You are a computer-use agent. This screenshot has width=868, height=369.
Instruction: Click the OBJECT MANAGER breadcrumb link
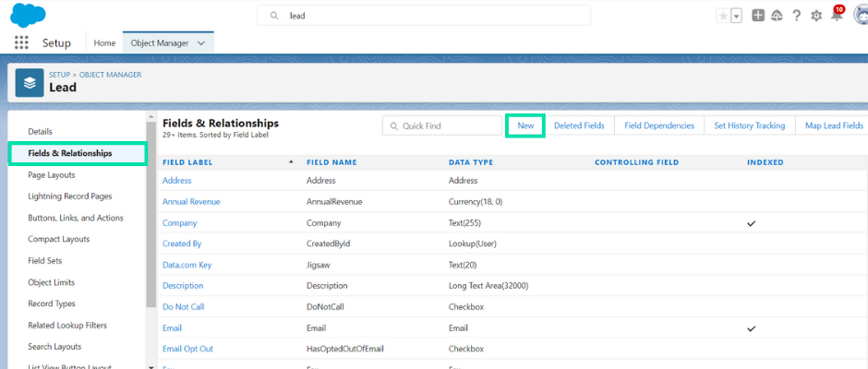(110, 75)
